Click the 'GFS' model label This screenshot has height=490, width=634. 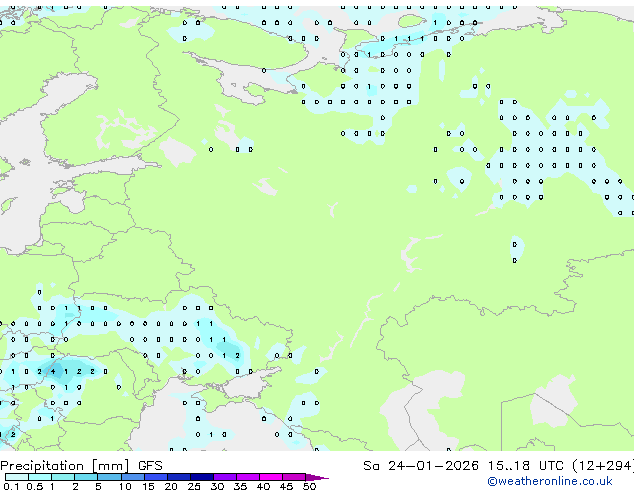coord(150,466)
